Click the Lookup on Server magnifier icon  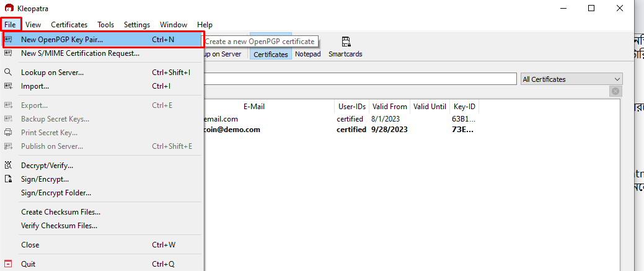(8, 73)
